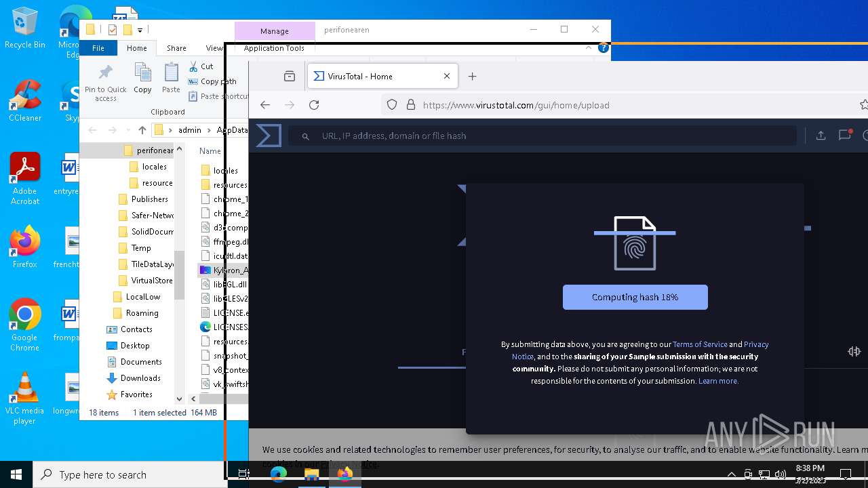Image resolution: width=868 pixels, height=488 pixels.
Task: Click navigation pane scroll down arrow
Action: pyautogui.click(x=180, y=399)
